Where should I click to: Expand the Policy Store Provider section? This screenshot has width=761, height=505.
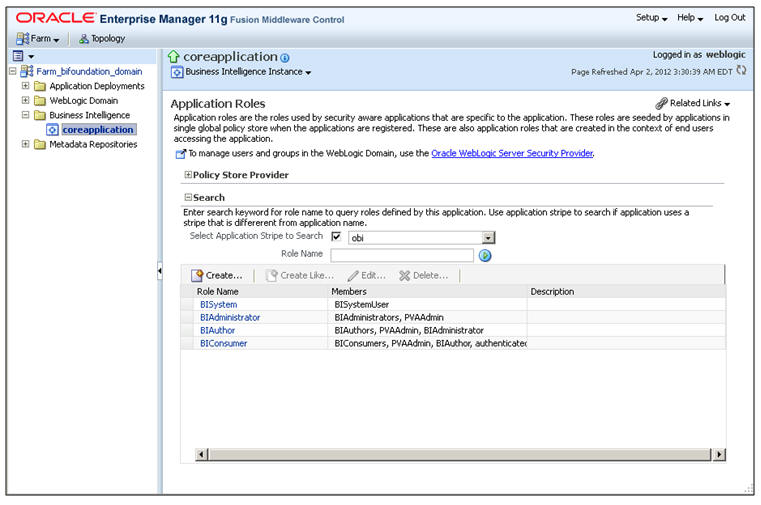pos(188,175)
